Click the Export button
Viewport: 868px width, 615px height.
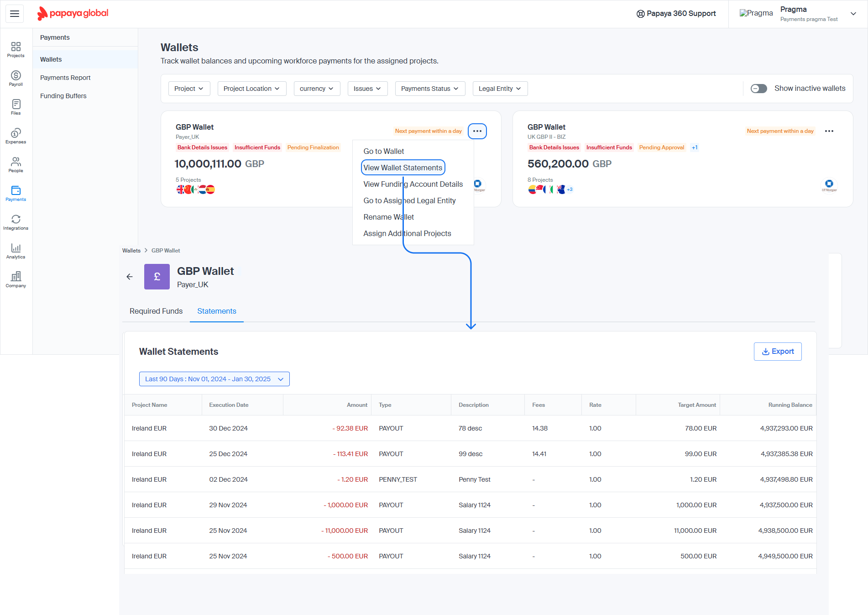pyautogui.click(x=778, y=352)
